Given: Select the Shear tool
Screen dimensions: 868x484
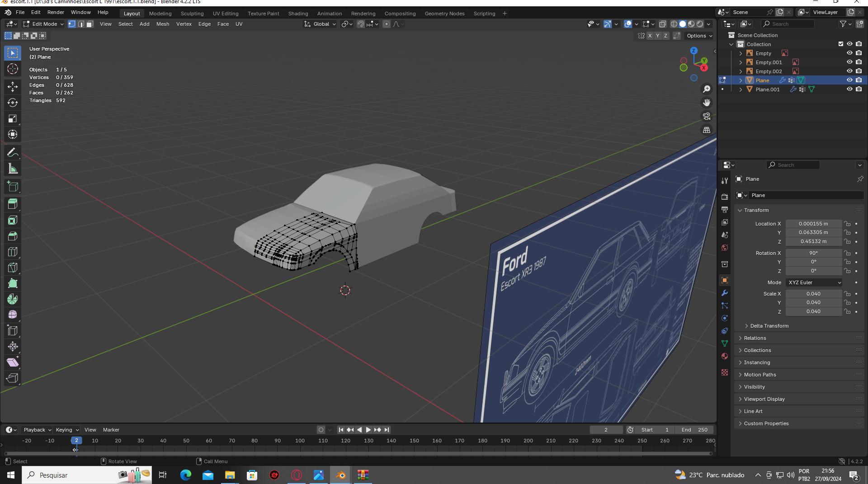Looking at the screenshot, I should [x=13, y=362].
